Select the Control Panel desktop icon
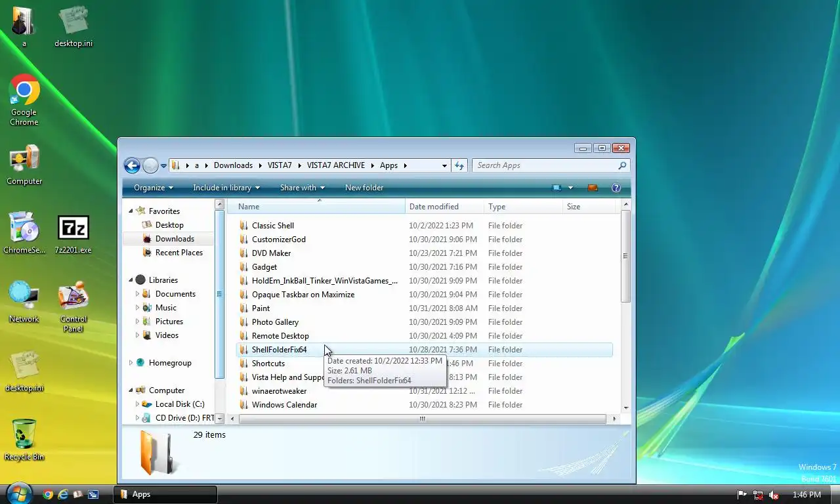The width and height of the screenshot is (840, 504). click(x=73, y=307)
